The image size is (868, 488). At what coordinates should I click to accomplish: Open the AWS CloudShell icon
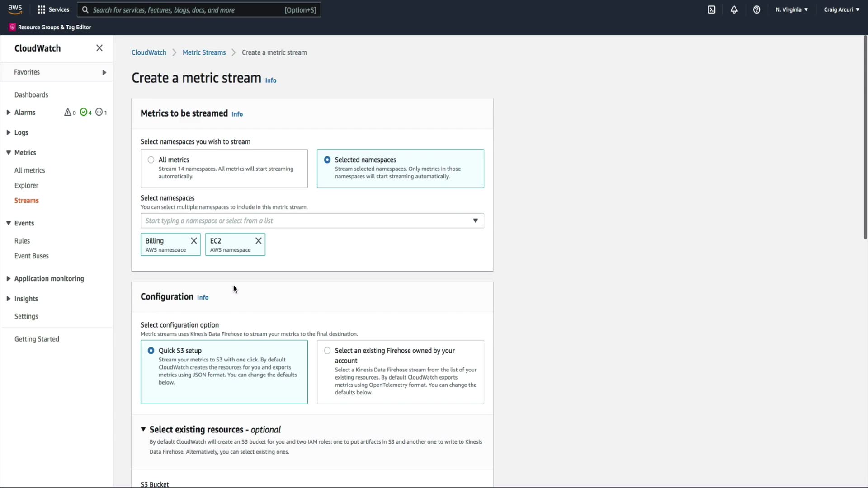tap(712, 9)
